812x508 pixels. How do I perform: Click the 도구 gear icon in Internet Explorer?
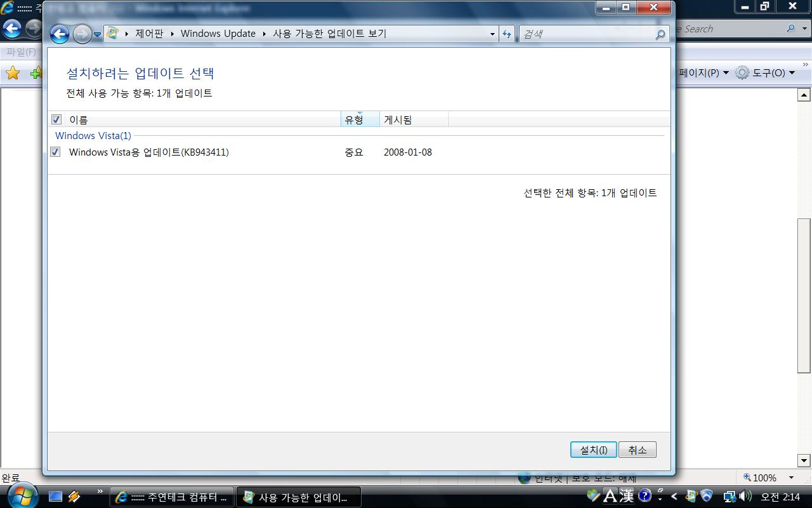coord(742,73)
